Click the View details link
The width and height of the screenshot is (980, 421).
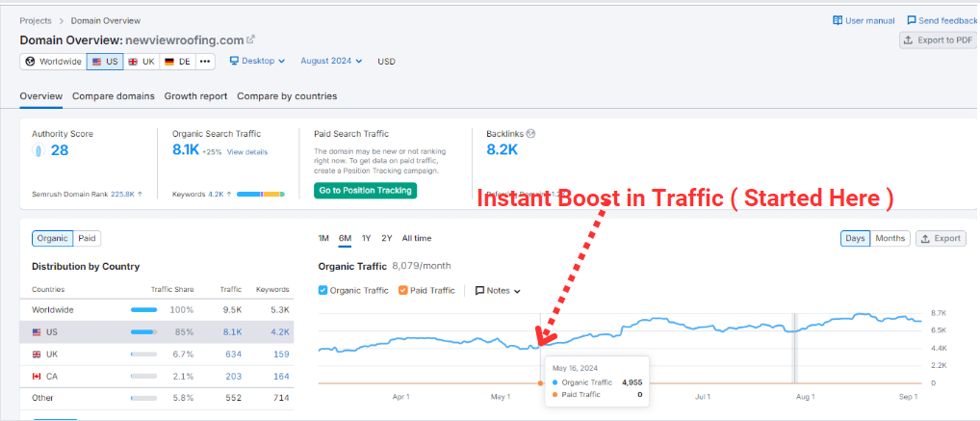pyautogui.click(x=247, y=152)
